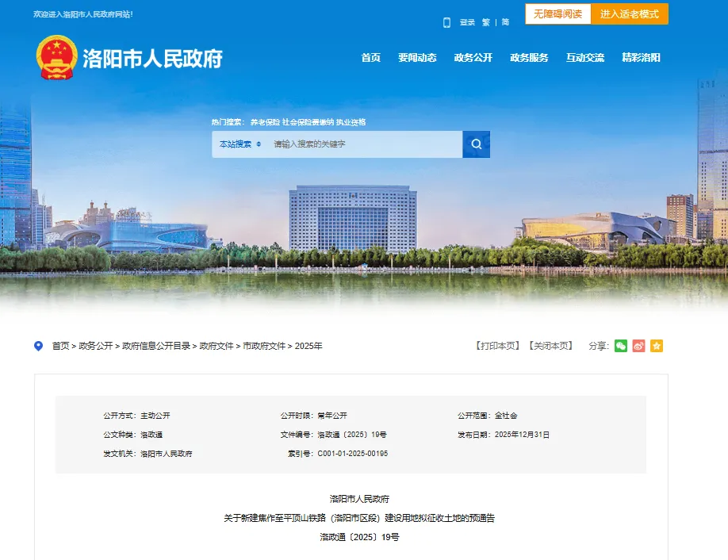Open the 本站搜索 scope dropdown
Image resolution: width=728 pixels, height=560 pixels.
pos(240,144)
